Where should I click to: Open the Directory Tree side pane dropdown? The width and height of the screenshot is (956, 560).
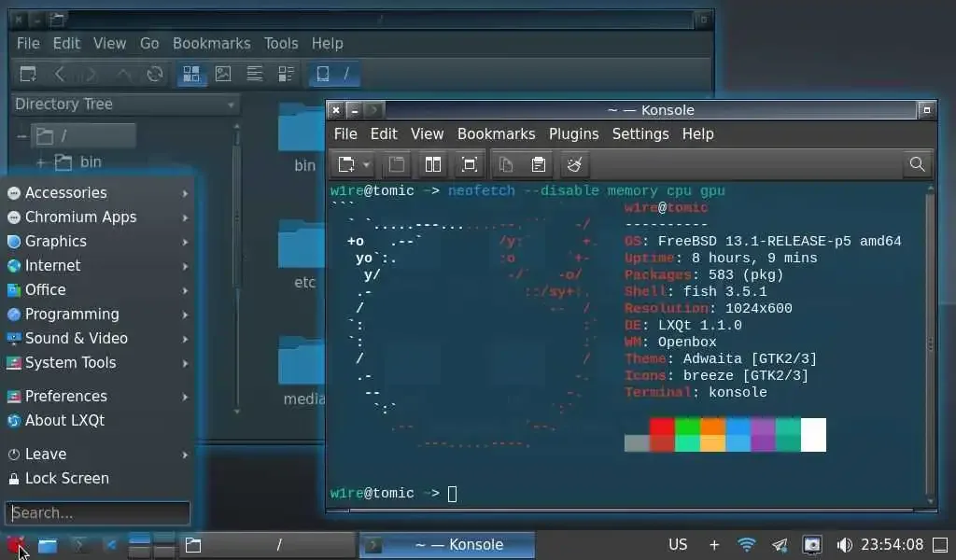pyautogui.click(x=125, y=105)
